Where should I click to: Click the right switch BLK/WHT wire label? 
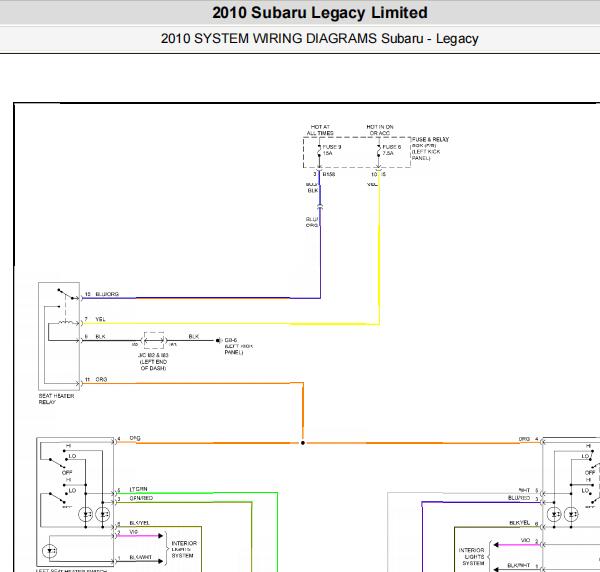[x=518, y=565]
